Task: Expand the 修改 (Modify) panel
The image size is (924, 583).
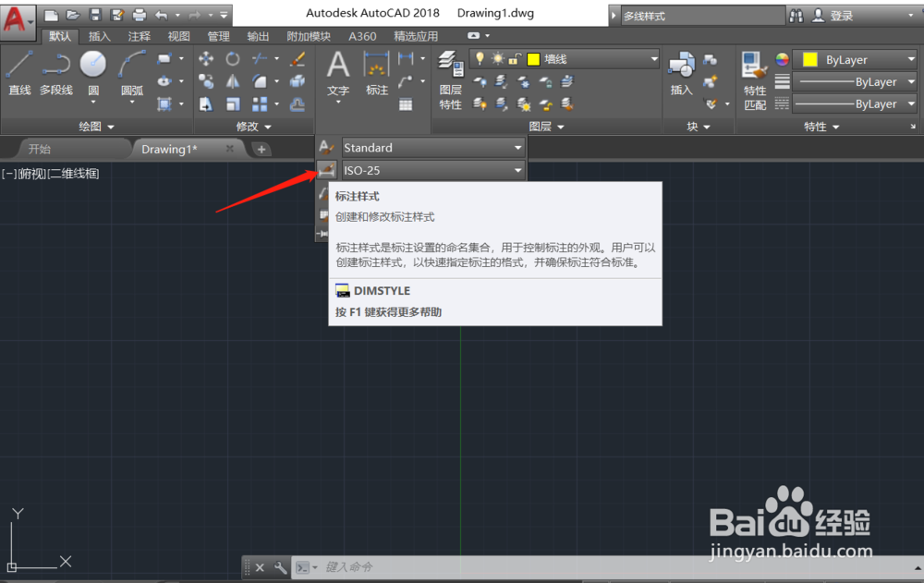Action: (x=254, y=127)
